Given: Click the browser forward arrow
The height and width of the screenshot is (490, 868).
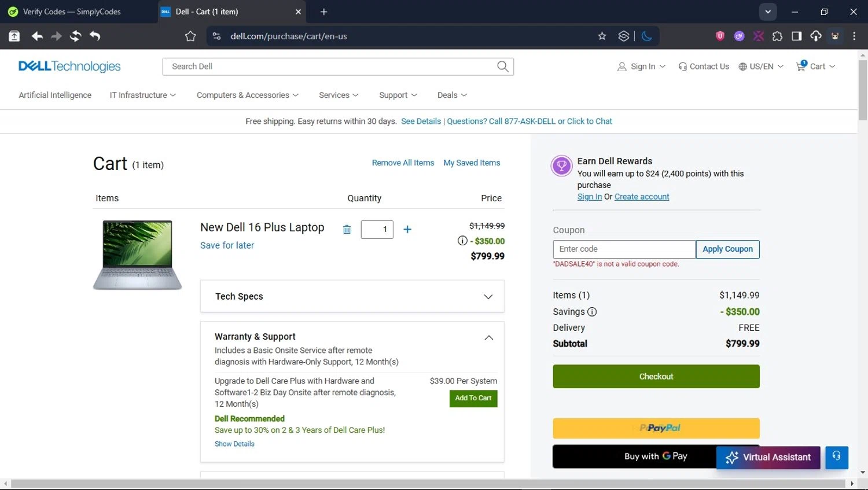Looking at the screenshot, I should pos(56,36).
